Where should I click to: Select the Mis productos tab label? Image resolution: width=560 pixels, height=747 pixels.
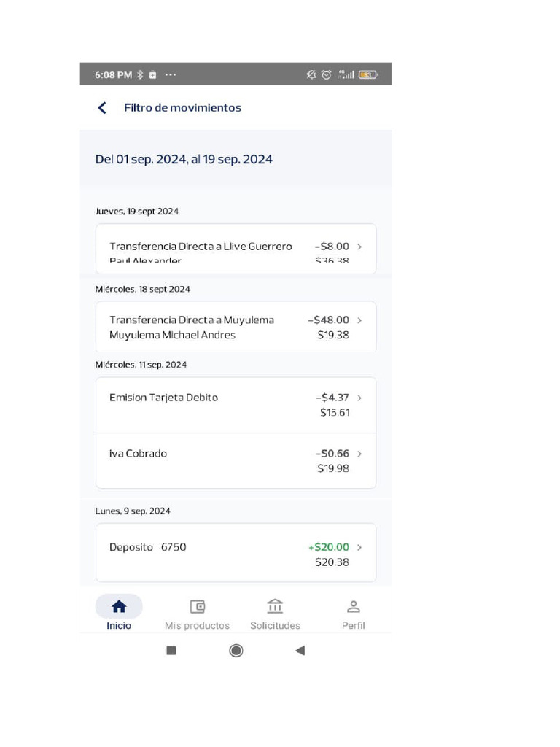(197, 626)
